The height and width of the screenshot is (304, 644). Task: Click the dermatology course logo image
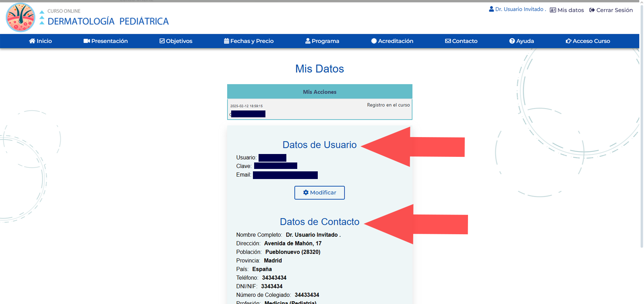point(20,18)
